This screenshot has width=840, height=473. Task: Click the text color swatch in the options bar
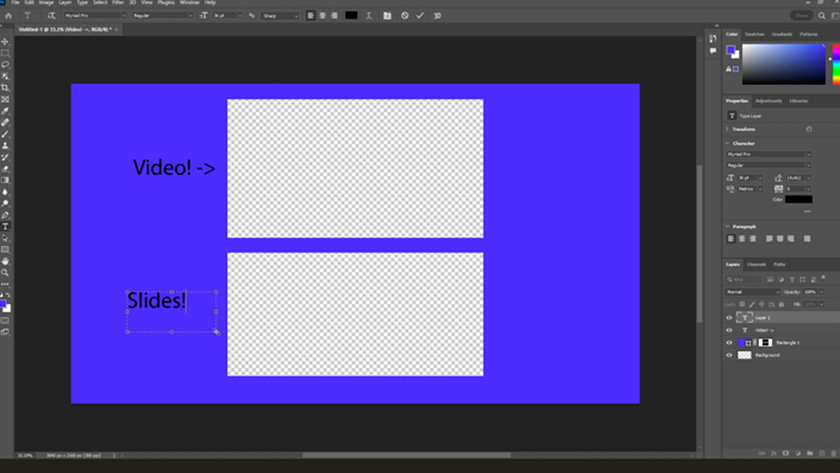[351, 16]
